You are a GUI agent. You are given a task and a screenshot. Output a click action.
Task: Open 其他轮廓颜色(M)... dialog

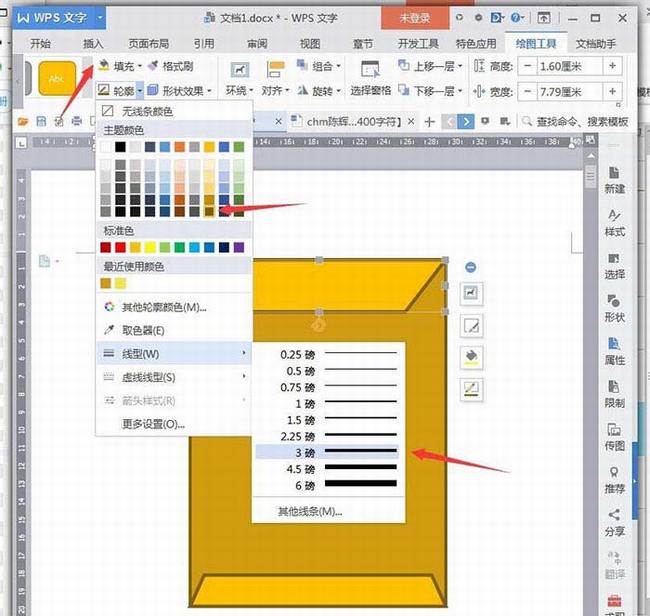173,307
